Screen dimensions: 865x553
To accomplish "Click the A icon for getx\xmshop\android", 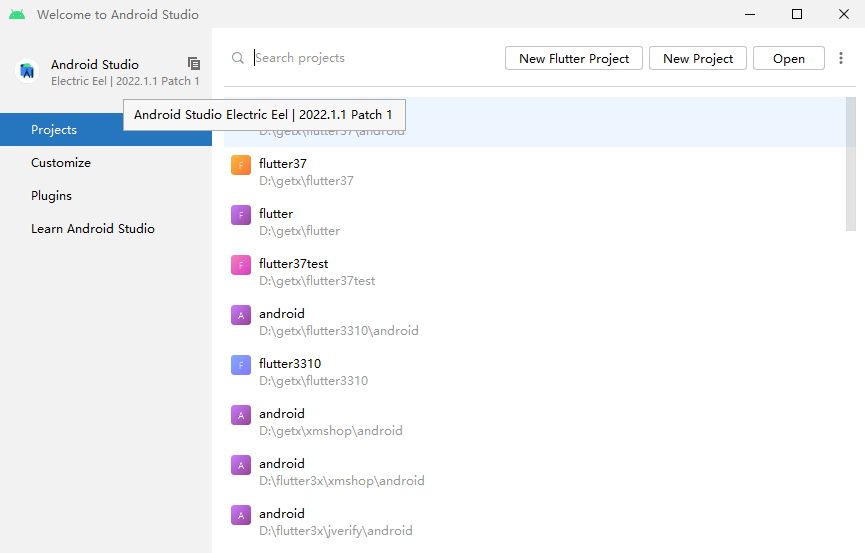I will (x=241, y=415).
